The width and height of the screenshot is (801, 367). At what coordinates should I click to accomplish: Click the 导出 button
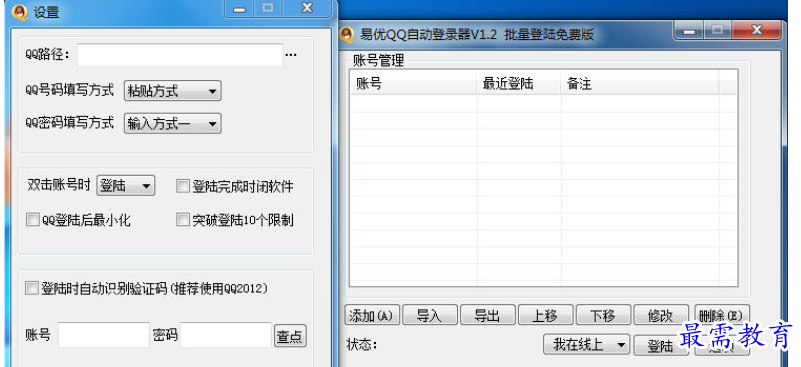[x=487, y=315]
